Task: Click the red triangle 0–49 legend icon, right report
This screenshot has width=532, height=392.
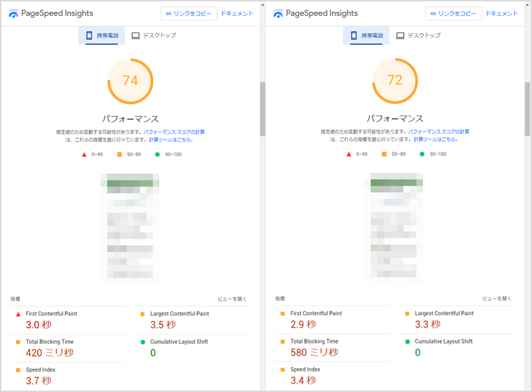Action: (349, 154)
